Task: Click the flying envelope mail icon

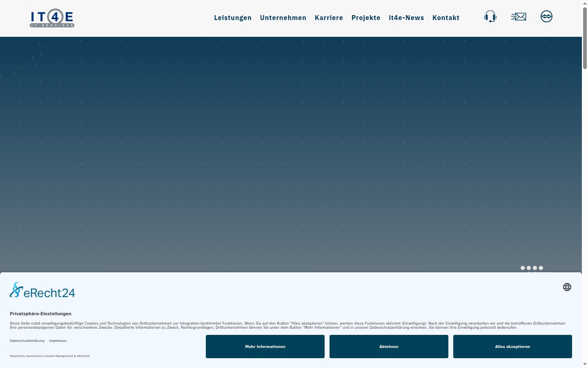Action: point(518,17)
